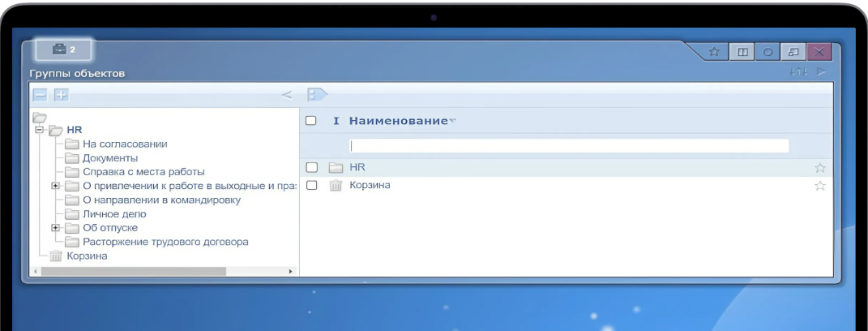This screenshot has height=331, width=868.
Task: Click the restore window icon
Action: click(793, 52)
